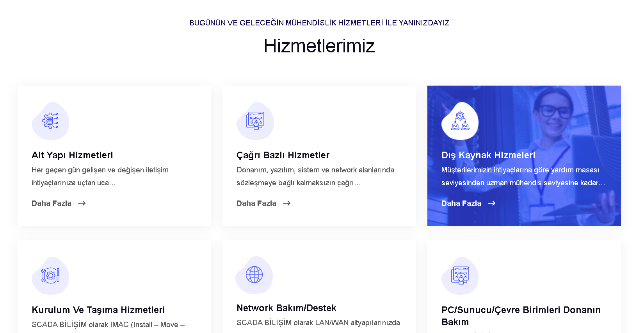This screenshot has height=333, width=644.
Task: Click the Dış Kaynak Hizmetleri network shield icon
Action: coord(460,121)
